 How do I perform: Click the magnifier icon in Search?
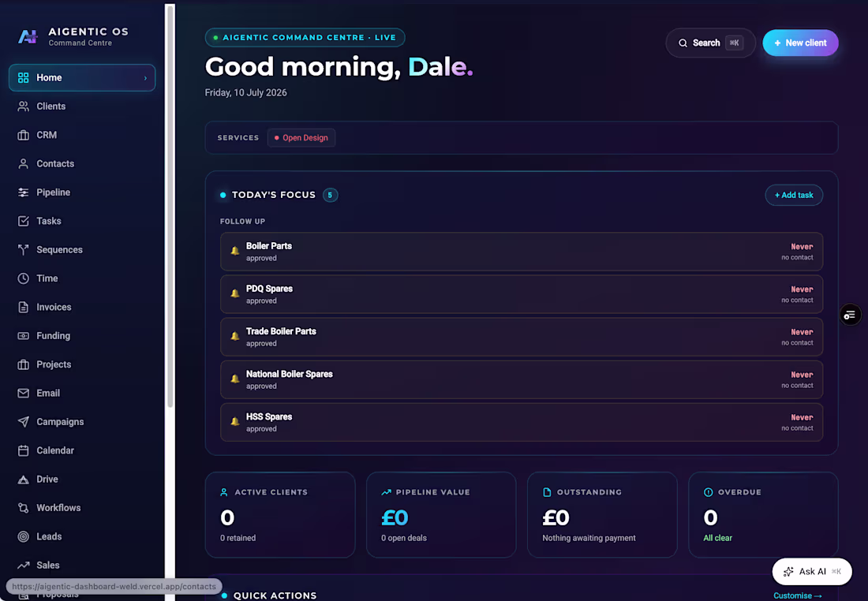(x=683, y=43)
